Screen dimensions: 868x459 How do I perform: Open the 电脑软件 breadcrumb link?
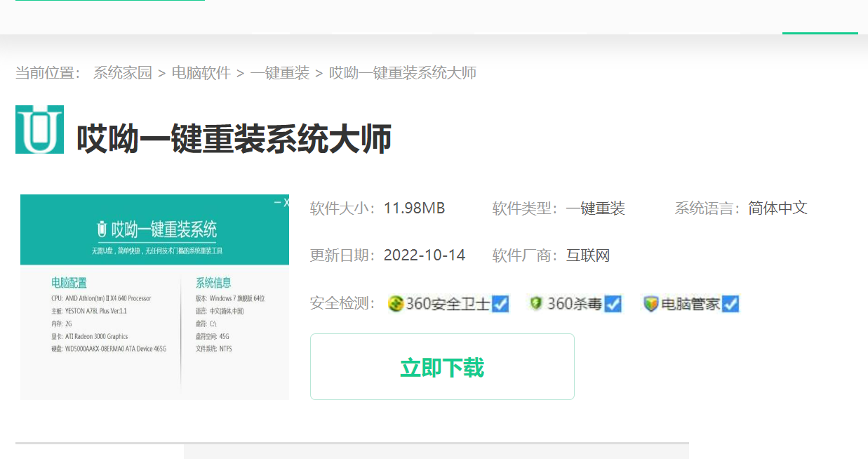pos(201,73)
